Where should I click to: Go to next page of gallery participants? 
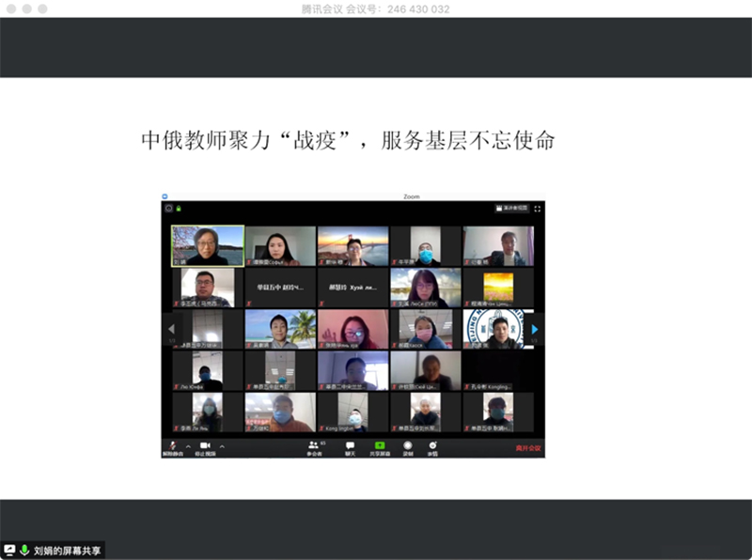[x=535, y=329]
